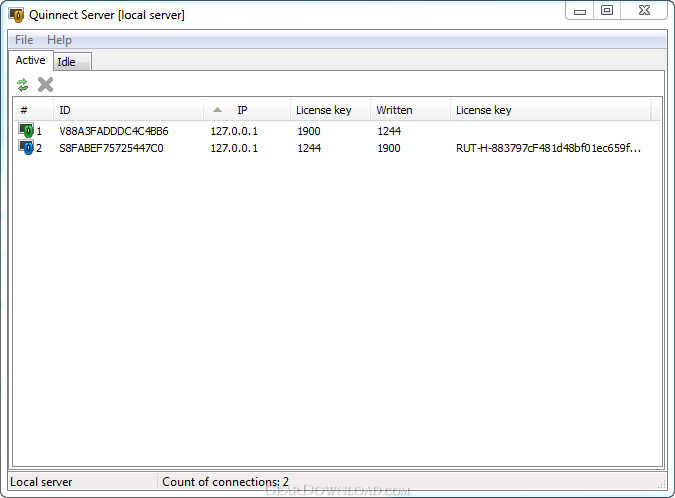Close the Quinnect Server window
The image size is (675, 498).
644,11
